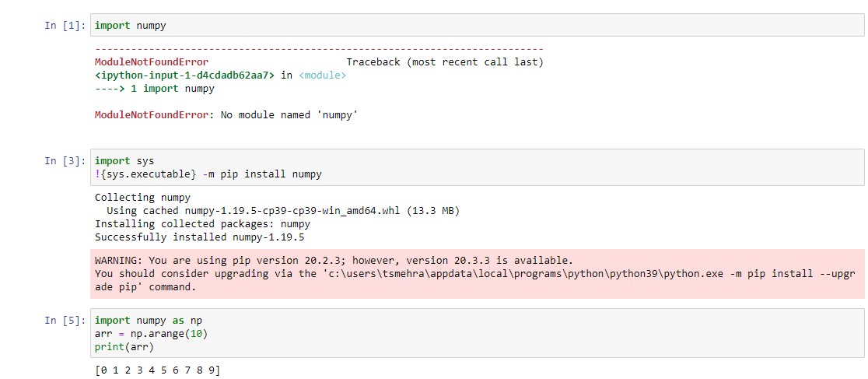Click "Installing collected packages: numpy" output

pyautogui.click(x=202, y=224)
